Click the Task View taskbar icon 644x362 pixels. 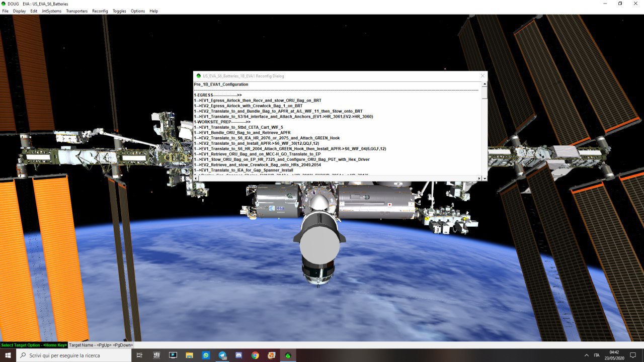pos(139,355)
